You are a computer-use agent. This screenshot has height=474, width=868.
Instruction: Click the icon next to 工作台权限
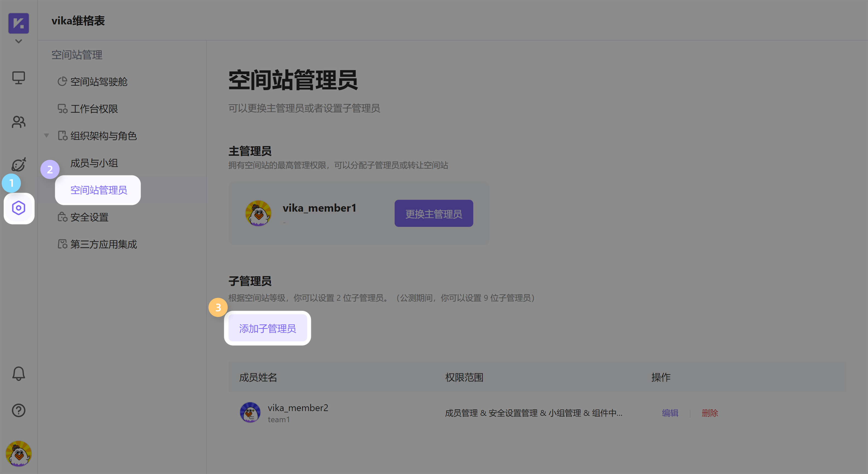[62, 108]
